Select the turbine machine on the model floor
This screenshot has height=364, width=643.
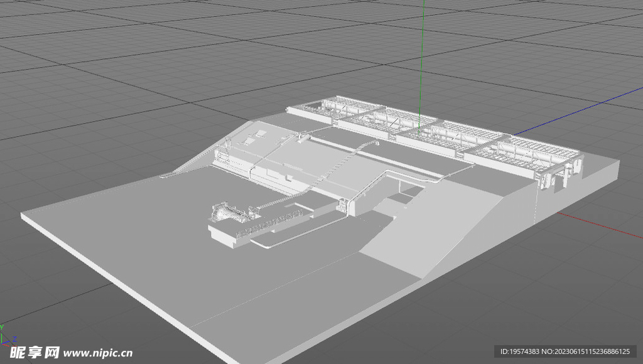click(231, 213)
